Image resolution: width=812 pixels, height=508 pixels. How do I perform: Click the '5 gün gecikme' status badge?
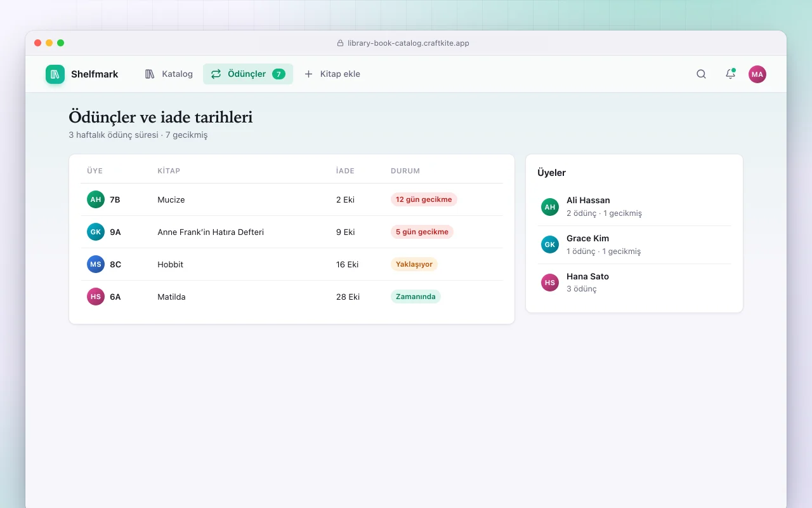[422, 232]
